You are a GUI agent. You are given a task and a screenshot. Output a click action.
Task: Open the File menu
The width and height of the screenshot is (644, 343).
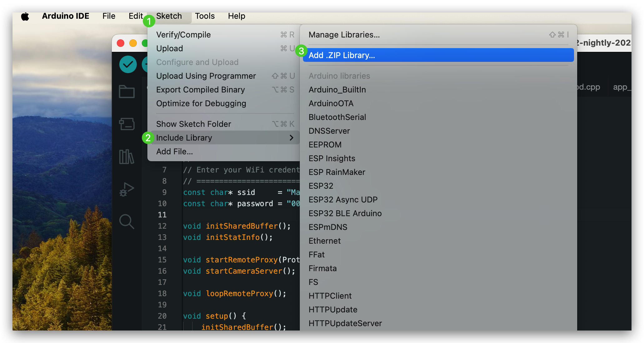109,16
